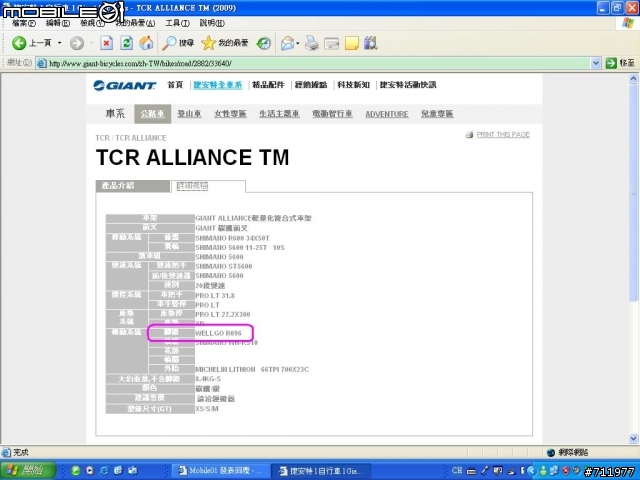Click the SHIMANO R600 34X50T crank spec

tap(232, 238)
